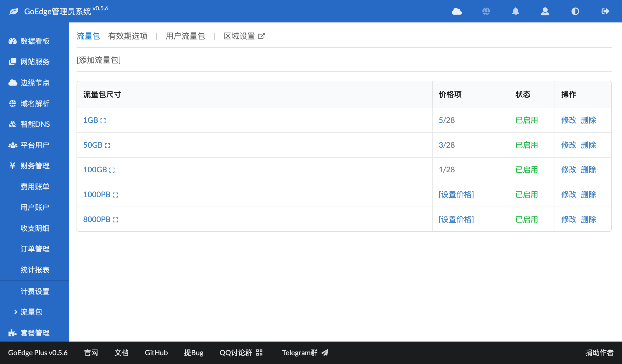Open 区域设置 external link tab

click(x=244, y=36)
